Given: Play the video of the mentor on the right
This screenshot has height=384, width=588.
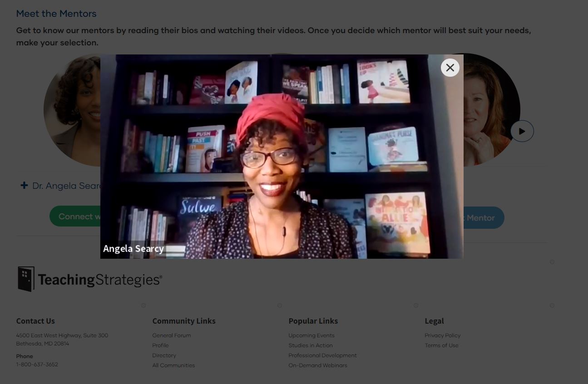Looking at the screenshot, I should point(522,131).
